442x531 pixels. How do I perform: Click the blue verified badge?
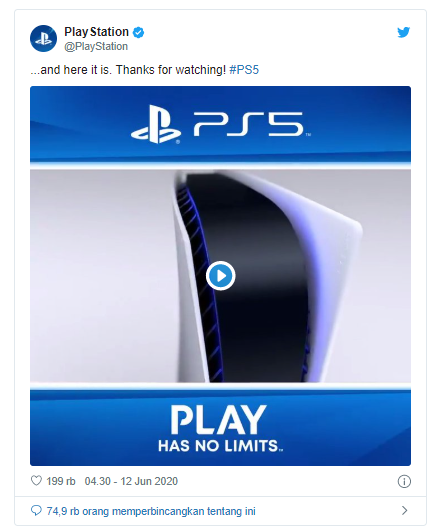coord(138,32)
